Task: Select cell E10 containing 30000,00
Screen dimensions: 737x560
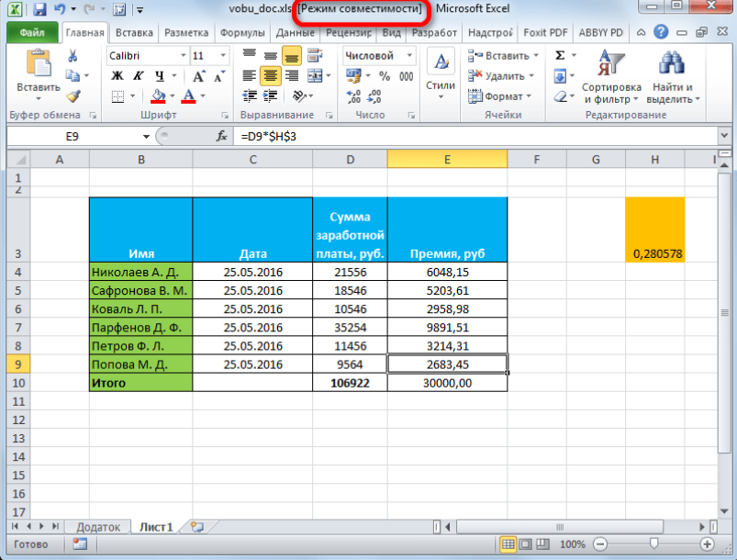Action: click(447, 382)
